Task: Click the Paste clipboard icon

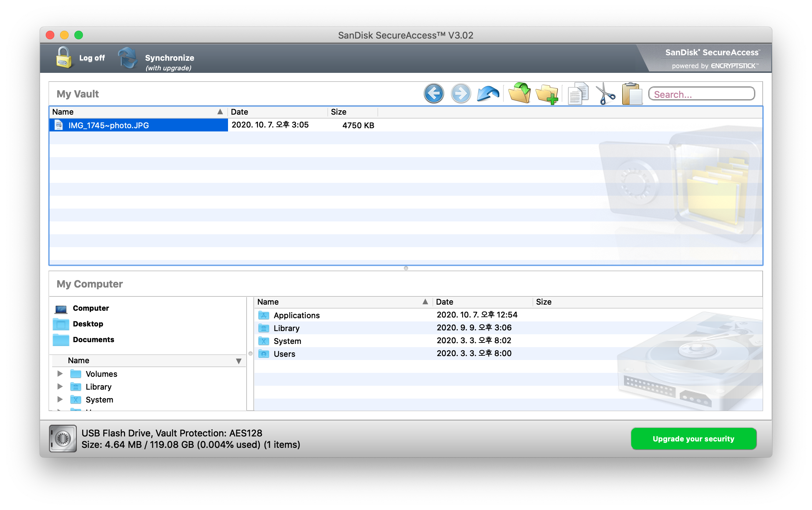Action: tap(632, 94)
